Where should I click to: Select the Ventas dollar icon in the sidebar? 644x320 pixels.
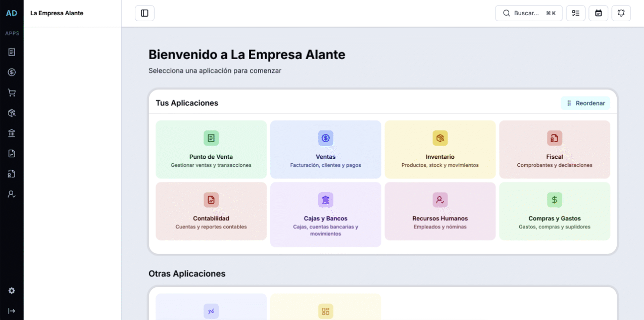(x=11, y=72)
